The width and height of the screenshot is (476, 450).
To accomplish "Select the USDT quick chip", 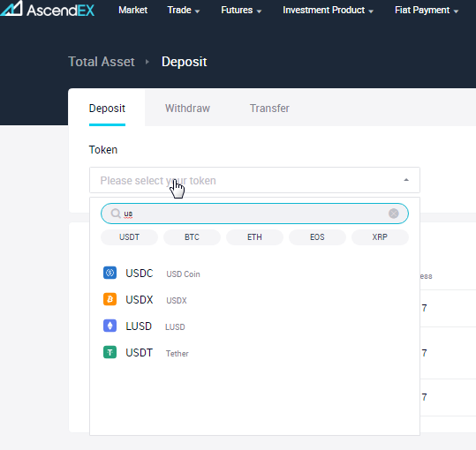I will 129,237.
